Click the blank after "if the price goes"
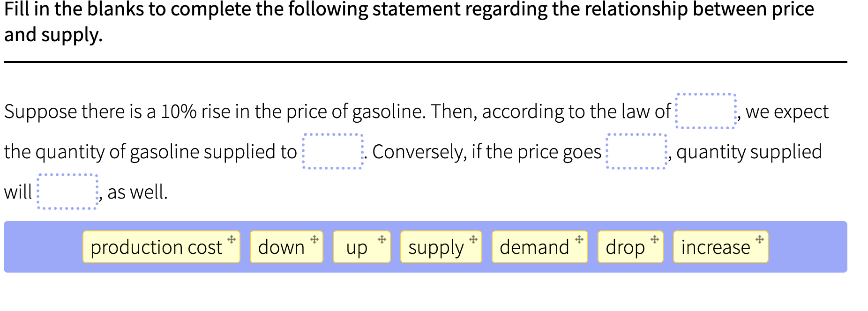Image resolution: width=868 pixels, height=311 pixels. [636, 151]
